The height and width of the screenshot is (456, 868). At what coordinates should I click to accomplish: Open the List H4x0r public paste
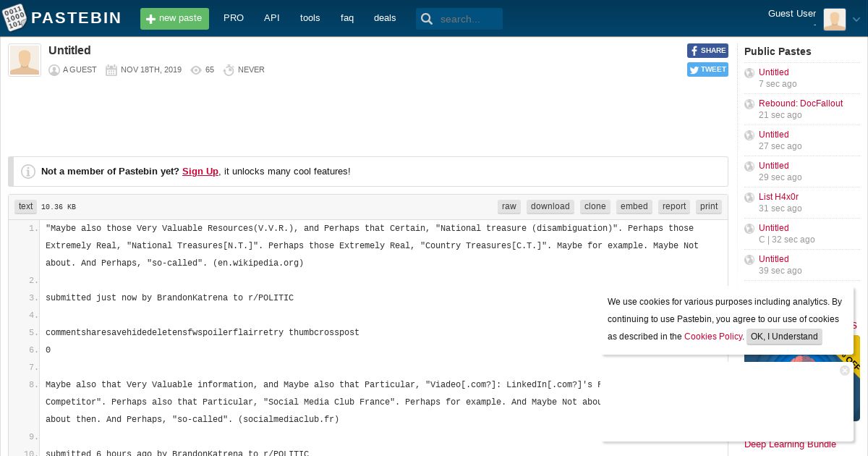click(x=778, y=197)
